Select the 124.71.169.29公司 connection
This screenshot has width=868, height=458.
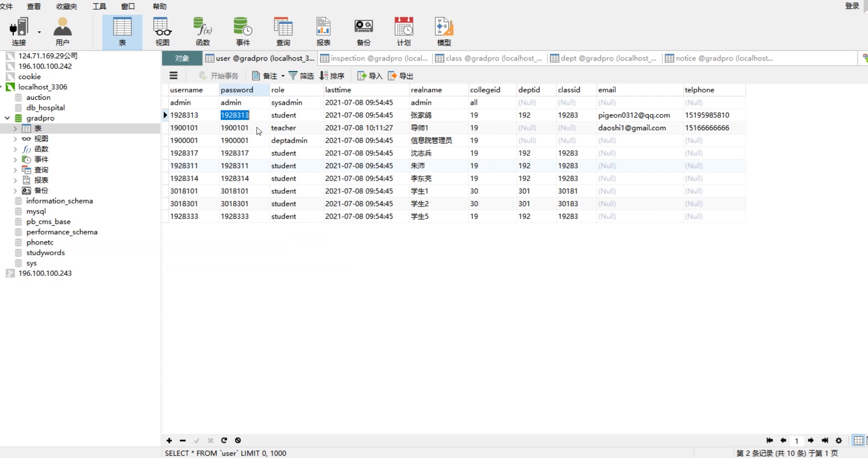coord(48,56)
